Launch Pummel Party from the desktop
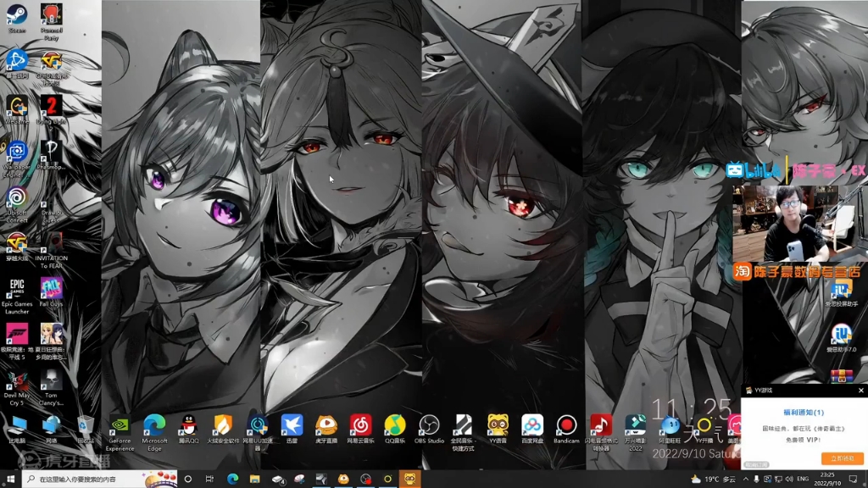Screen dimensions: 868x488 51,21
